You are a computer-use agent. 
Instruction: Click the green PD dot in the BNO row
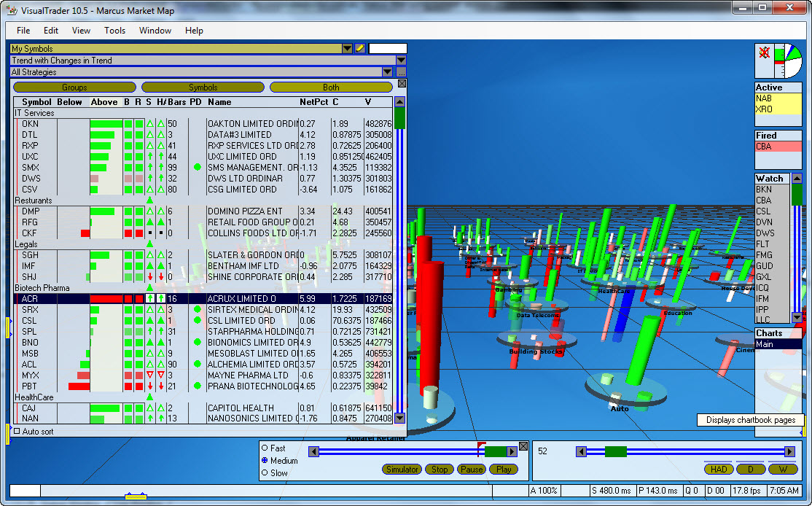click(197, 343)
